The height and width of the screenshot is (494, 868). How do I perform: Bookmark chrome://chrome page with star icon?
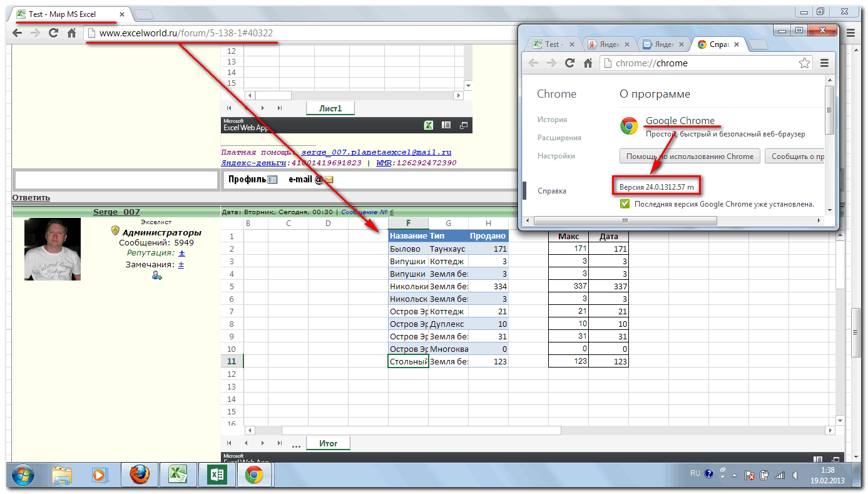pos(804,63)
